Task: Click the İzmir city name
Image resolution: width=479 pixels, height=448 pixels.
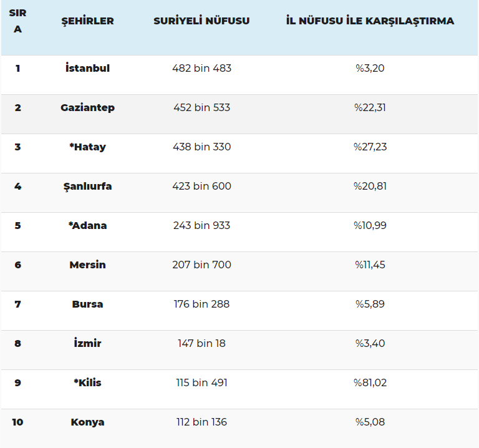Action: pyautogui.click(x=87, y=343)
